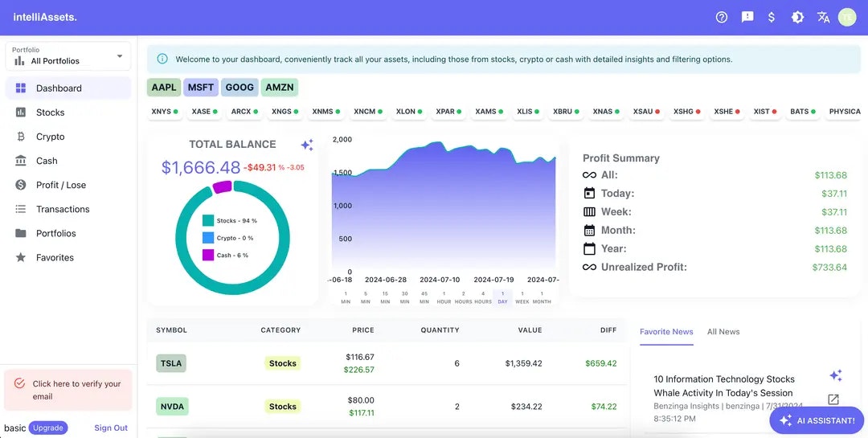Click the Stocks teal legend swatch
The image size is (868, 438).
[208, 220]
